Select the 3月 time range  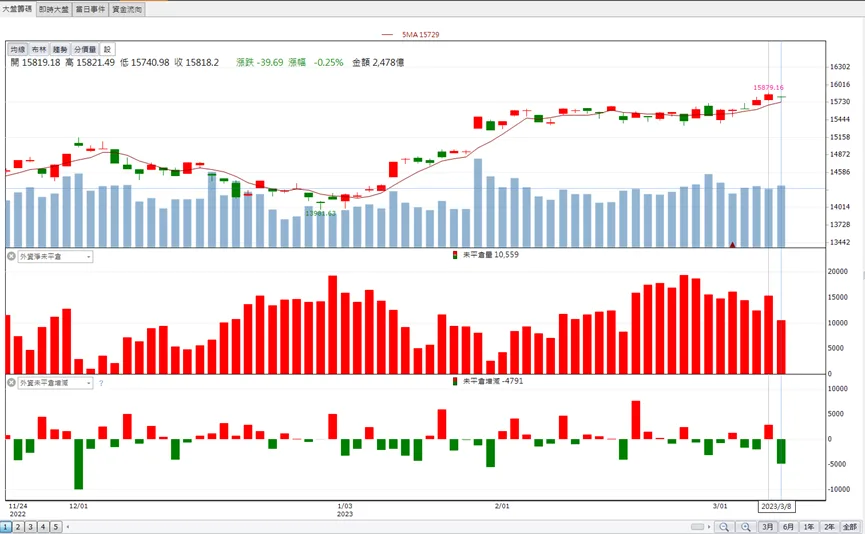[x=767, y=527]
